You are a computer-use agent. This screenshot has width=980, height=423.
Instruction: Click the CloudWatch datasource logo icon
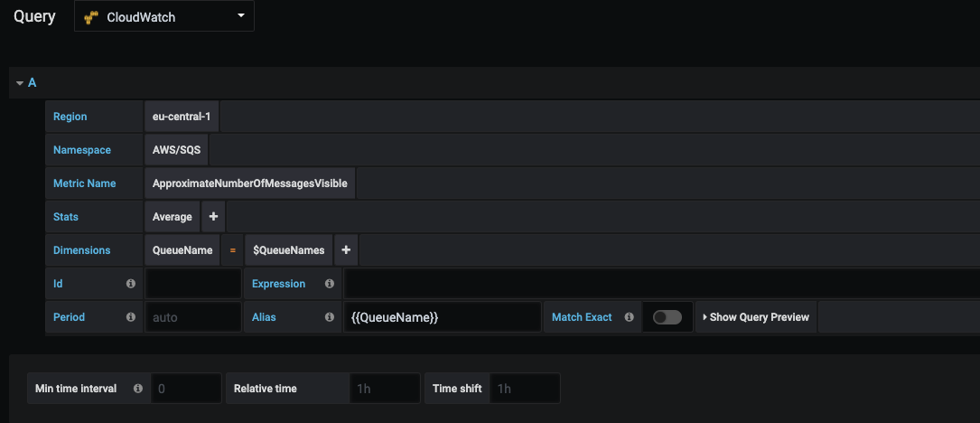click(92, 17)
